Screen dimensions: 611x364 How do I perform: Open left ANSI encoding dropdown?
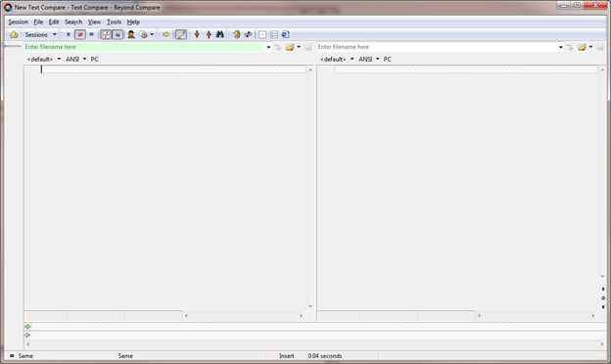click(x=76, y=59)
